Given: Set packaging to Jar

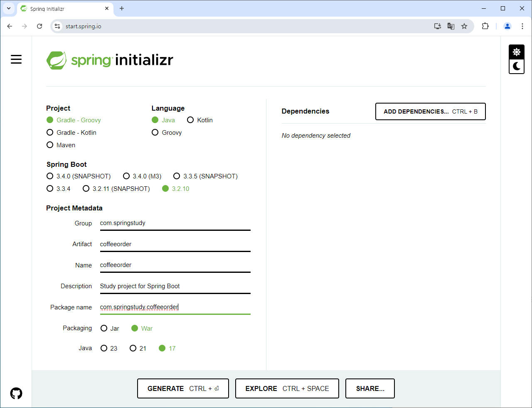Looking at the screenshot, I should tap(110, 328).
